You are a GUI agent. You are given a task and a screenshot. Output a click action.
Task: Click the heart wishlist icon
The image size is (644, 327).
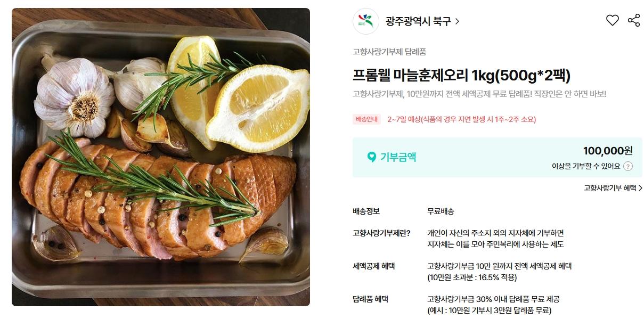pos(613,21)
